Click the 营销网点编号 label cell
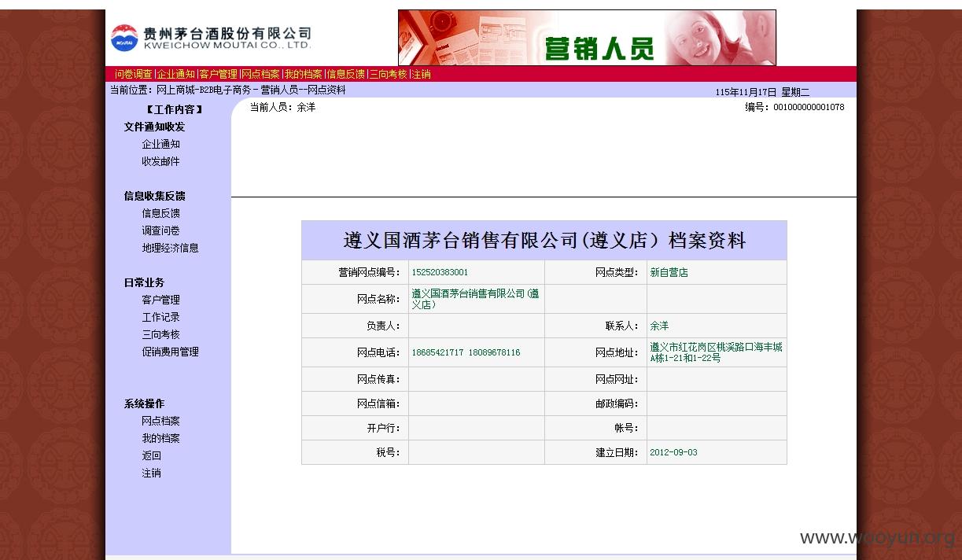Screen dimensions: 962x560 [x=356, y=273]
